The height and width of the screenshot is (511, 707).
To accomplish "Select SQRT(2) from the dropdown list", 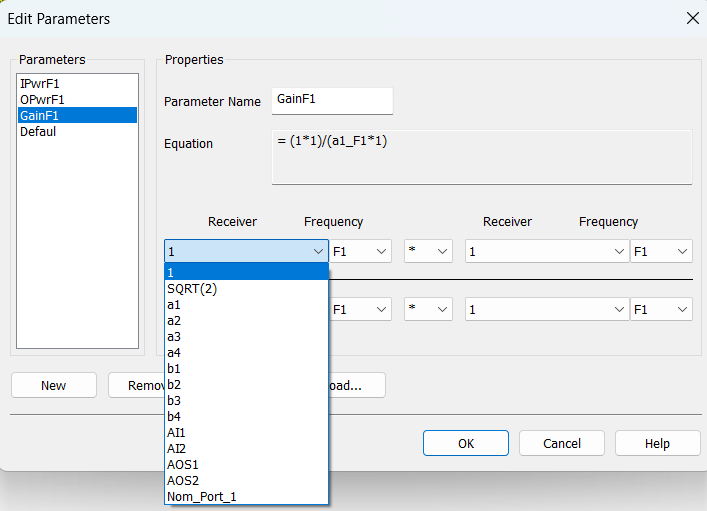I will coord(192,289).
